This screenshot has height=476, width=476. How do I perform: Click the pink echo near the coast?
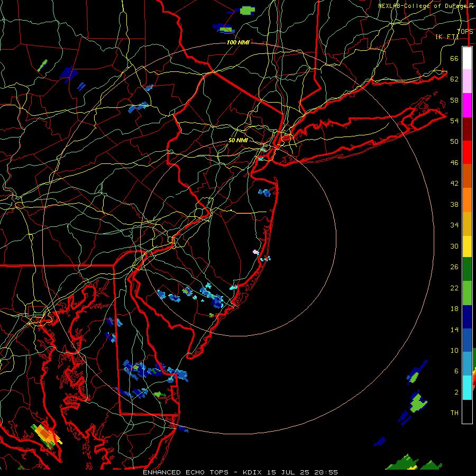point(255,252)
